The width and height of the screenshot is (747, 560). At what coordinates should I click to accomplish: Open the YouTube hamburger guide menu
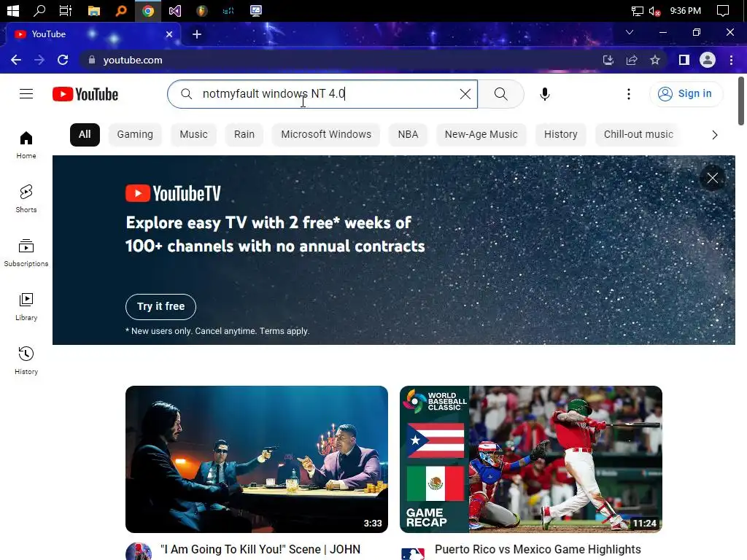[x=26, y=94]
